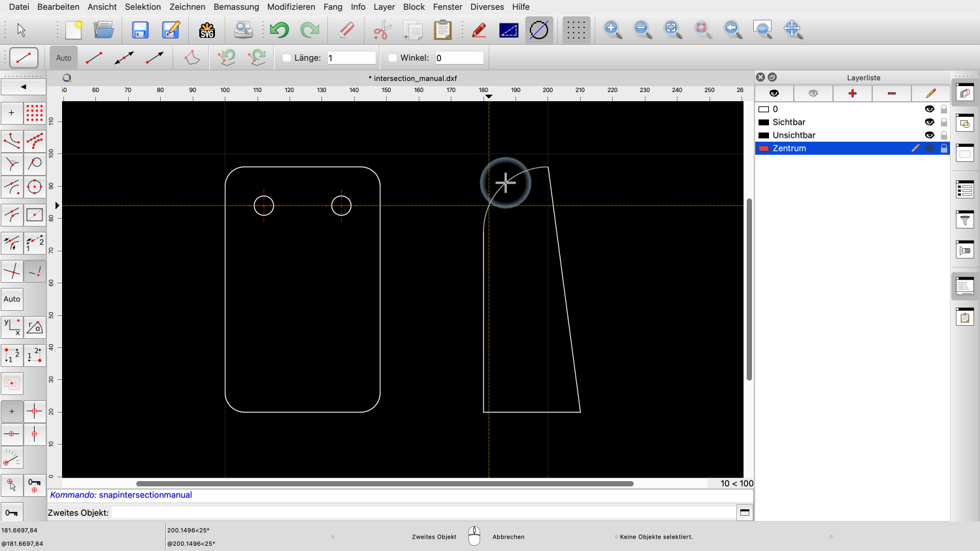Hide all layers button
The image size is (980, 551).
point(813,93)
